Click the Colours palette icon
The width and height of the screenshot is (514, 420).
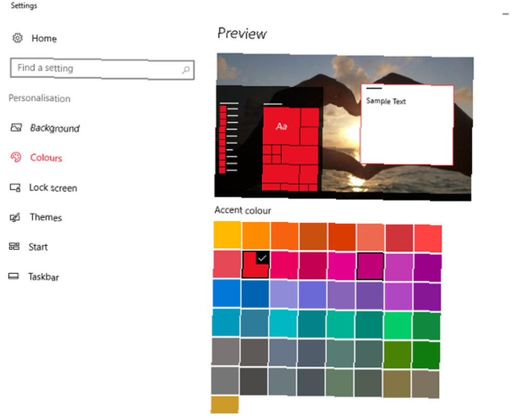(16, 158)
